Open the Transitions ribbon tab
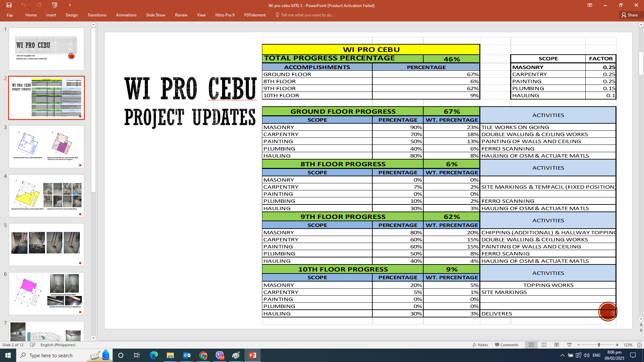The image size is (644, 362). pos(97,15)
